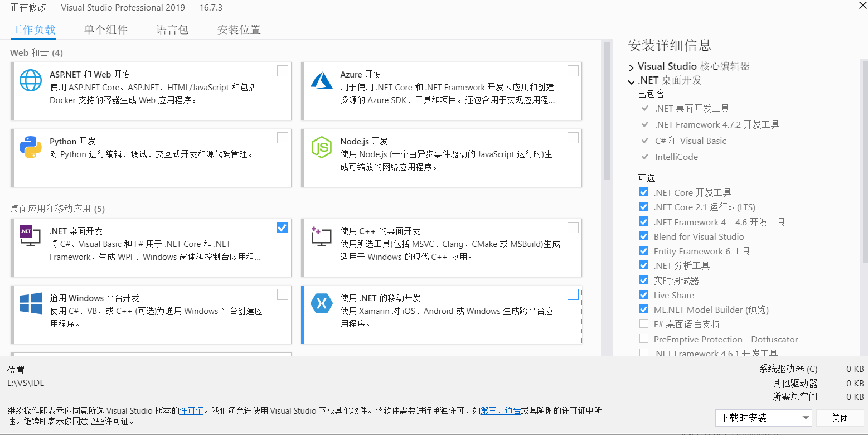Click the Node.js hexagon icon
This screenshot has height=435, width=868.
(322, 147)
